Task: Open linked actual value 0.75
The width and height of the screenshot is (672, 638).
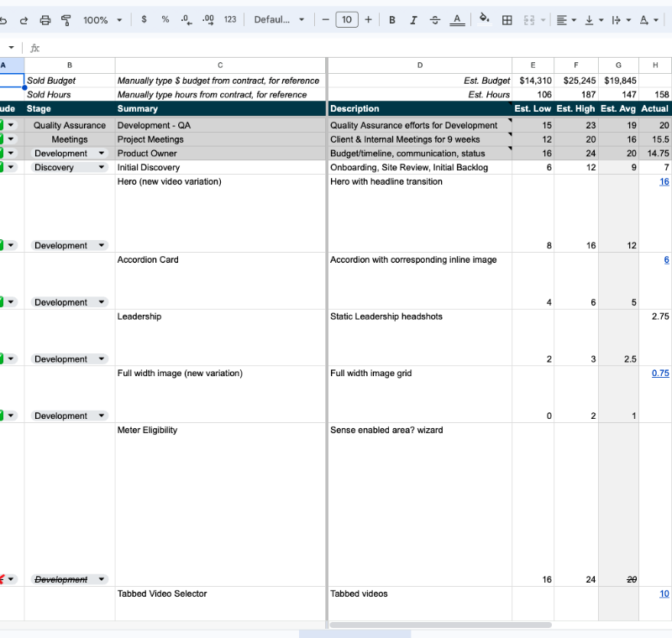Action: [x=660, y=374]
